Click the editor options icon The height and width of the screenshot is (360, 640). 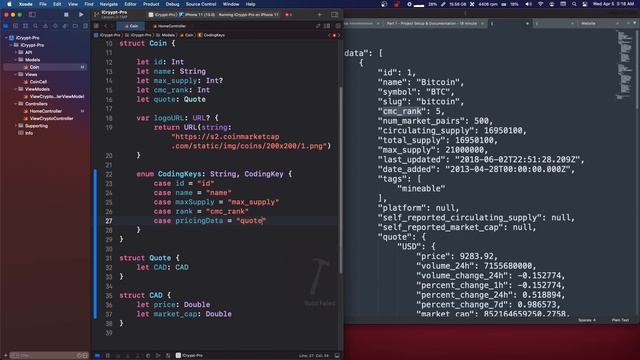pyautogui.click(x=327, y=26)
